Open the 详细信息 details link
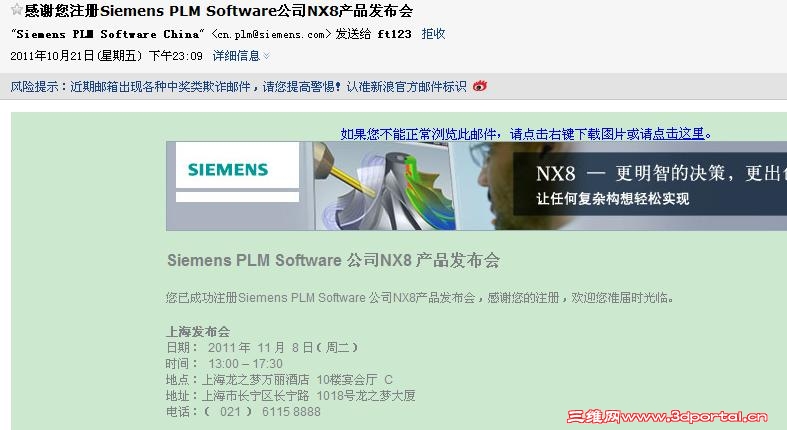787x430 pixels. (x=236, y=56)
